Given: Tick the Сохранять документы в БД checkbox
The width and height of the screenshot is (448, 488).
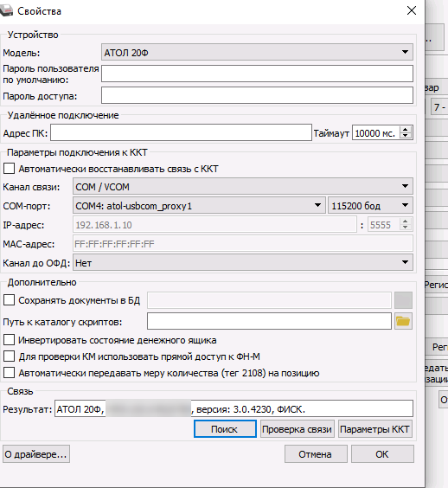Looking at the screenshot, I should pyautogui.click(x=9, y=300).
